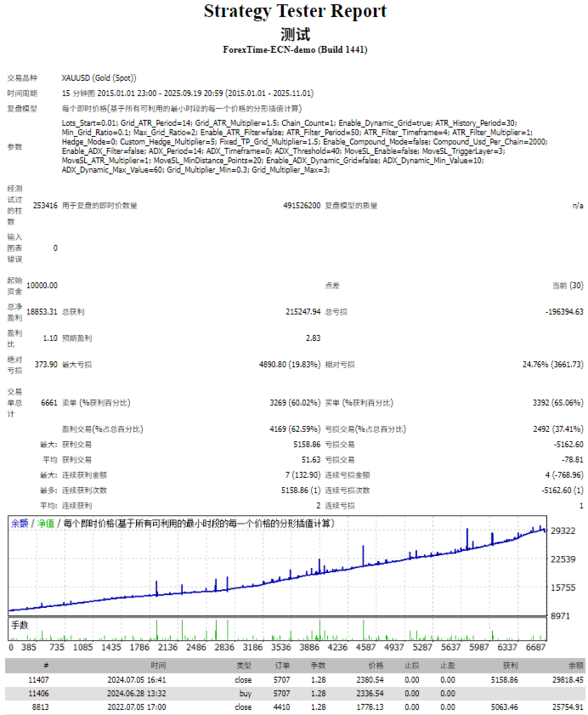588x715 pixels.
Task: Click the profit factor value '1.10'
Action: point(50,338)
